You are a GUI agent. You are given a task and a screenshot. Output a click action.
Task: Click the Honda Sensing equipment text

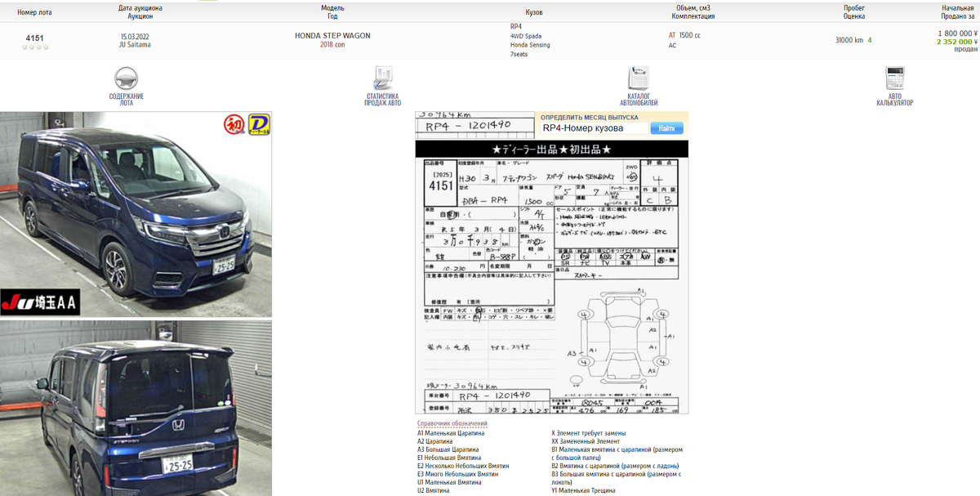pos(530,45)
